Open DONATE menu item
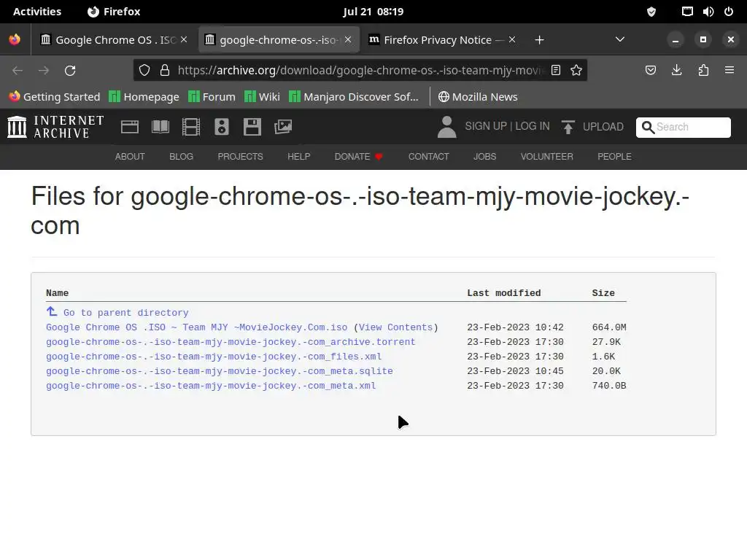 click(x=358, y=157)
